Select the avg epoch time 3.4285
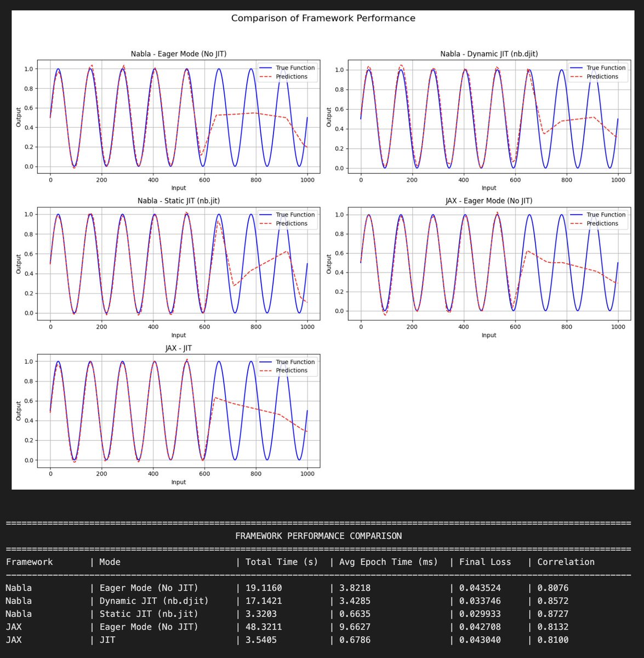This screenshot has width=644, height=658. (355, 601)
